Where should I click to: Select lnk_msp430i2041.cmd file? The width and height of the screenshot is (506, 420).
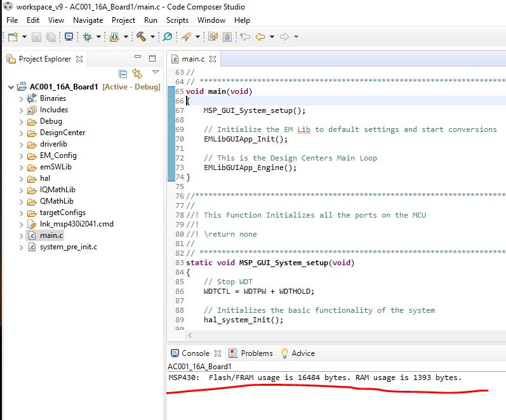76,224
